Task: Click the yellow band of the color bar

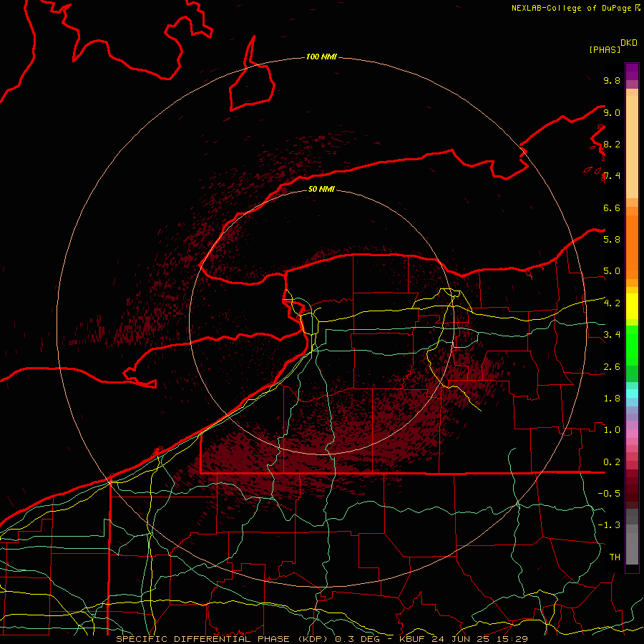Action: click(632, 306)
